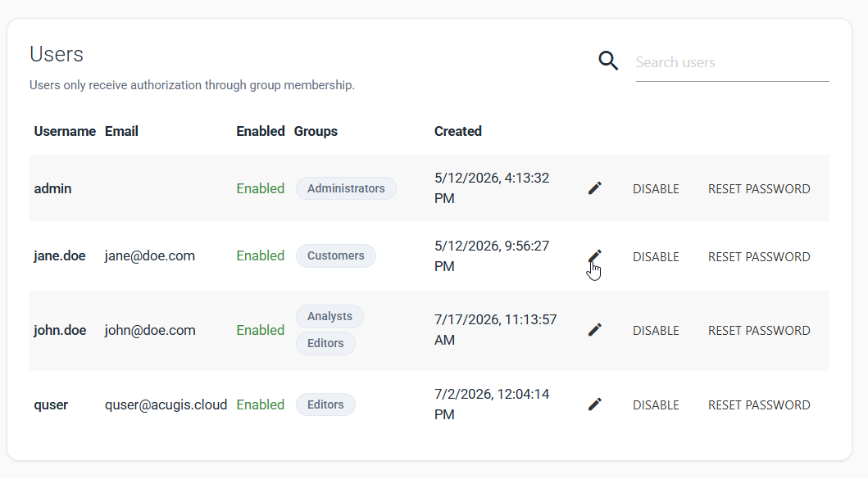Click the Created column header
Image resolution: width=868 pixels, height=479 pixels.
pyautogui.click(x=458, y=131)
